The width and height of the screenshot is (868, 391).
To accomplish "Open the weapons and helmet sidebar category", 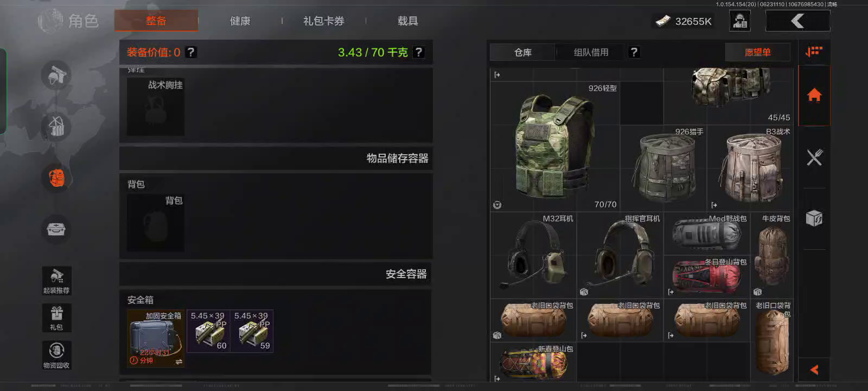I will [x=56, y=75].
